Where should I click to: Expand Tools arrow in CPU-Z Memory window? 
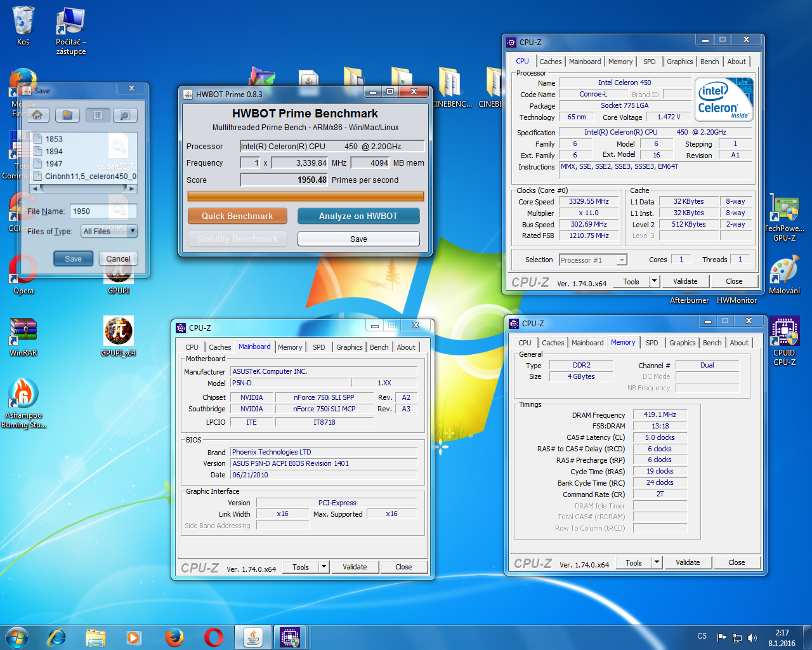coord(657,562)
